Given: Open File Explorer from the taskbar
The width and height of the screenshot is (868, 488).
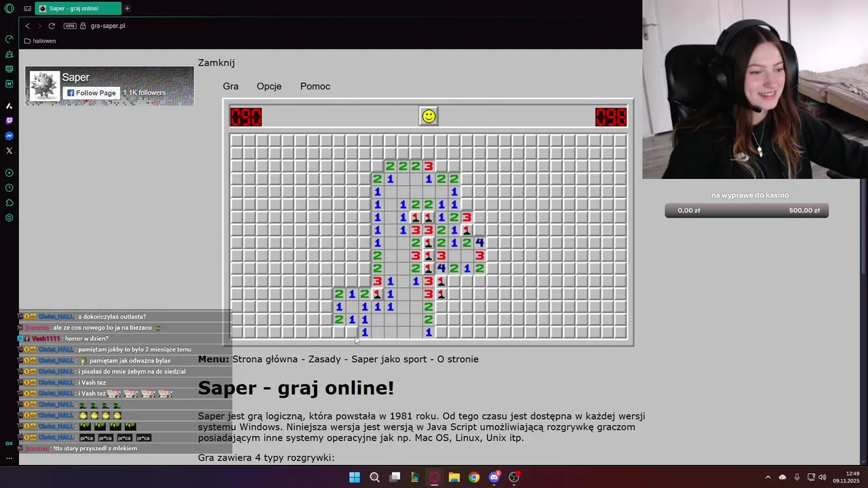Looking at the screenshot, I should pyautogui.click(x=454, y=477).
